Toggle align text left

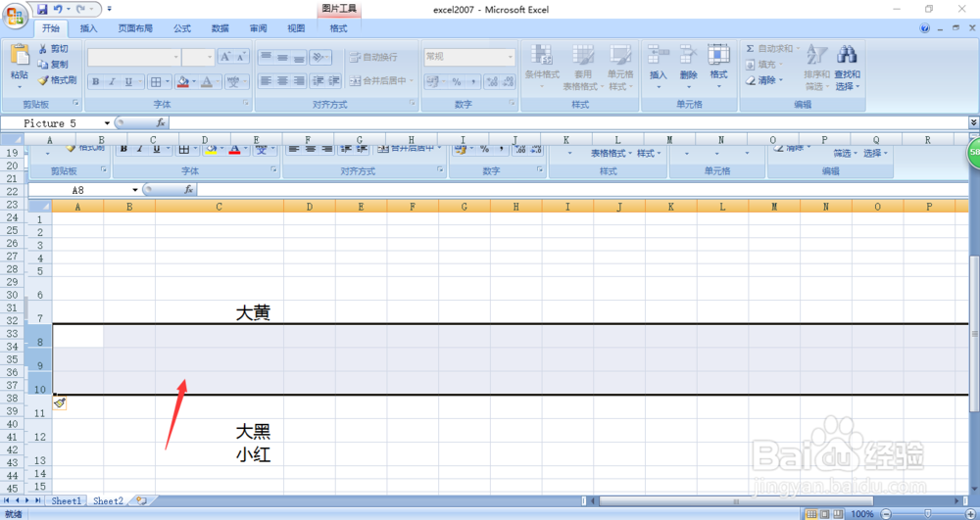click(267, 80)
